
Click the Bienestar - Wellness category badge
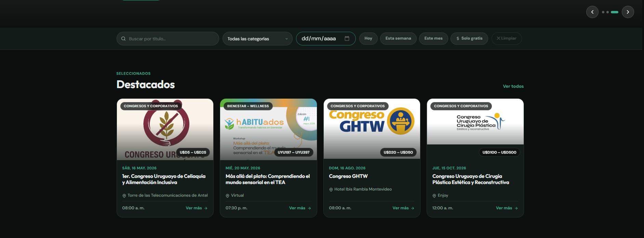248,106
